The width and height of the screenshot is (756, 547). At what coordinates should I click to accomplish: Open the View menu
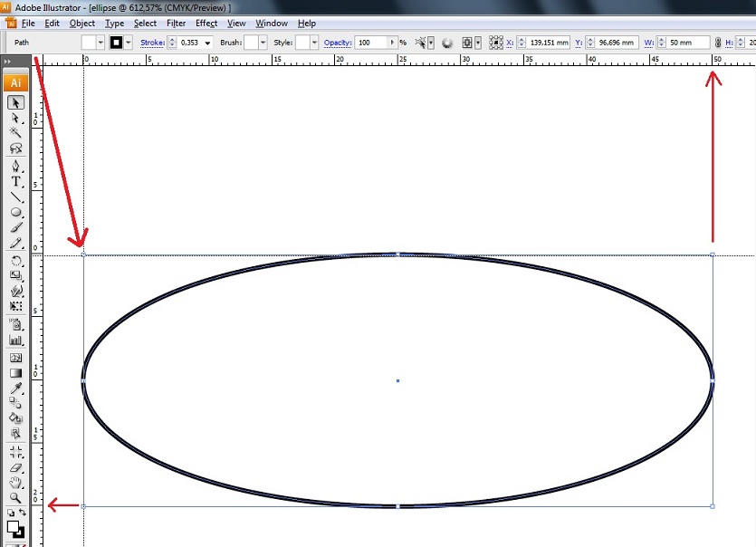[x=236, y=24]
